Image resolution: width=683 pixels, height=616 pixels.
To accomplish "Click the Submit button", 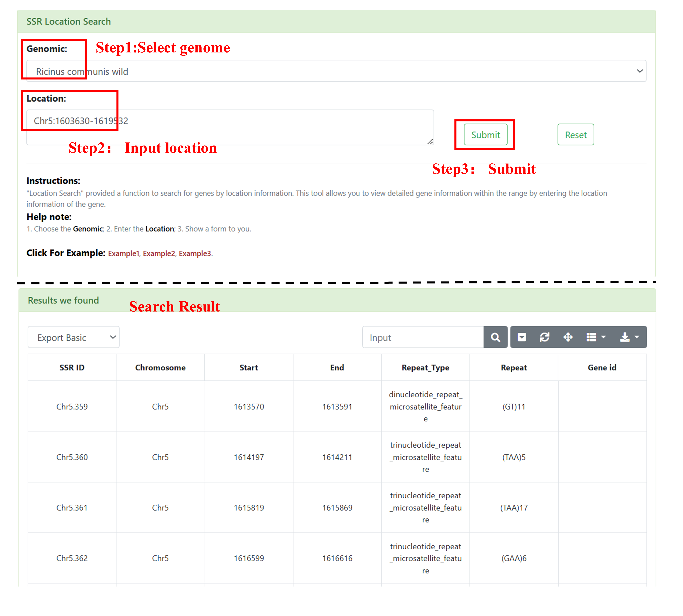I will (x=485, y=135).
